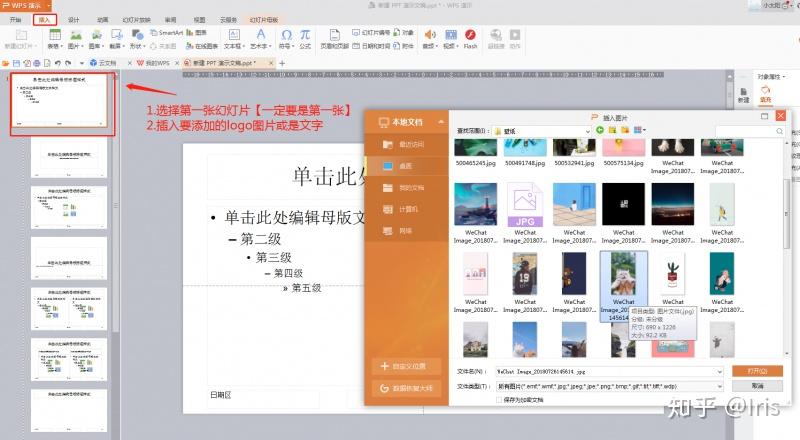
Task: Switch to the 动画 (Animation) ribbon tab
Action: click(x=103, y=20)
